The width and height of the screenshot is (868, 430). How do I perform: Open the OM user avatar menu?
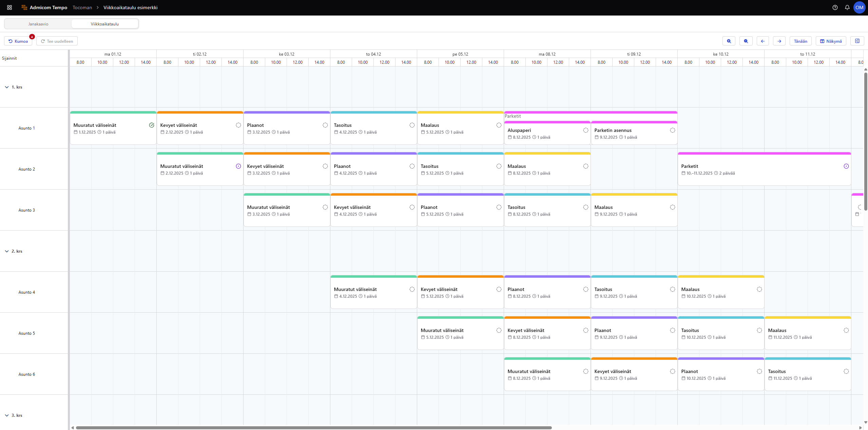click(x=859, y=7)
